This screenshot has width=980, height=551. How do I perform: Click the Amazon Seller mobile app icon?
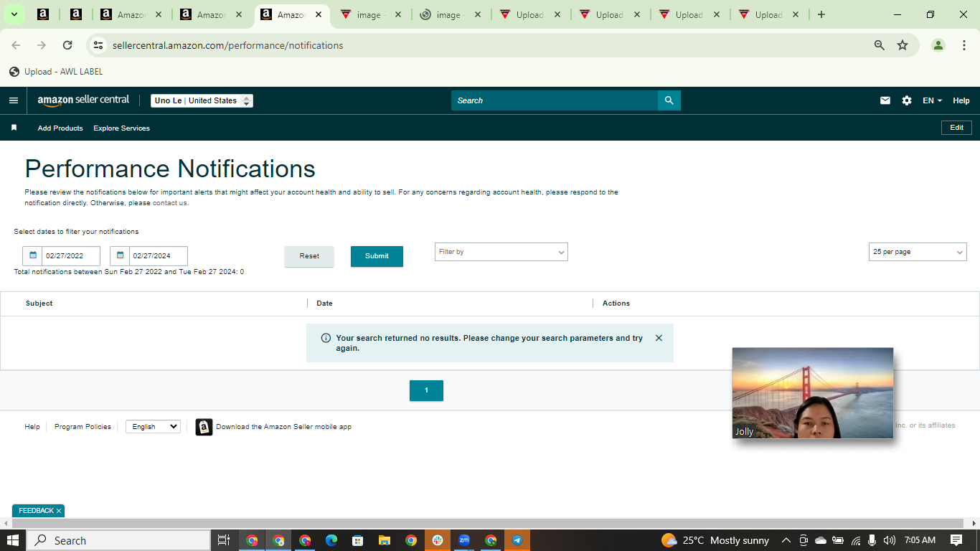click(x=204, y=427)
